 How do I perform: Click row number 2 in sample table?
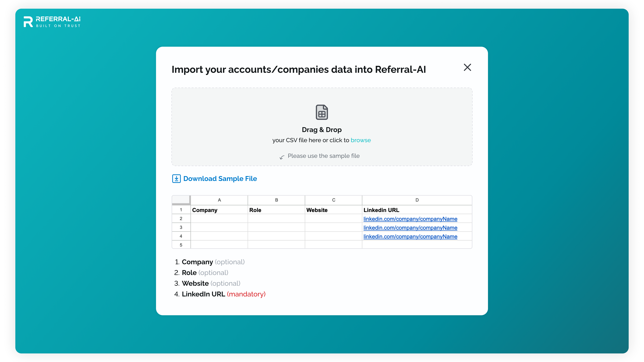(x=181, y=219)
